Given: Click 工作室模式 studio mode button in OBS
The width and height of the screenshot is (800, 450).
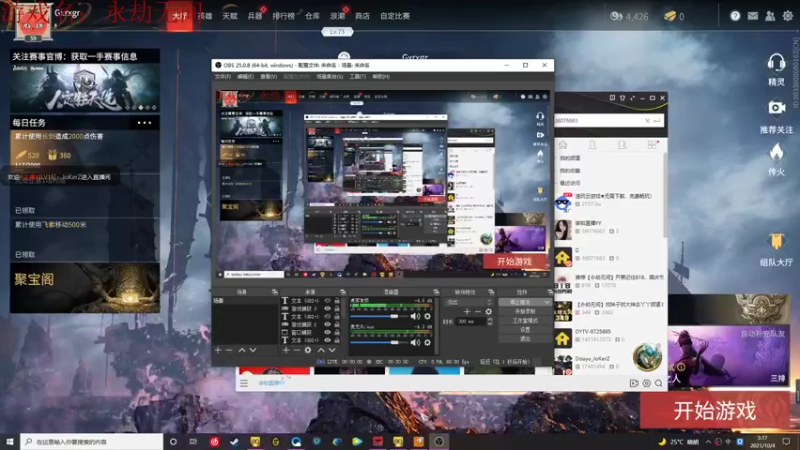Looking at the screenshot, I should [x=524, y=320].
